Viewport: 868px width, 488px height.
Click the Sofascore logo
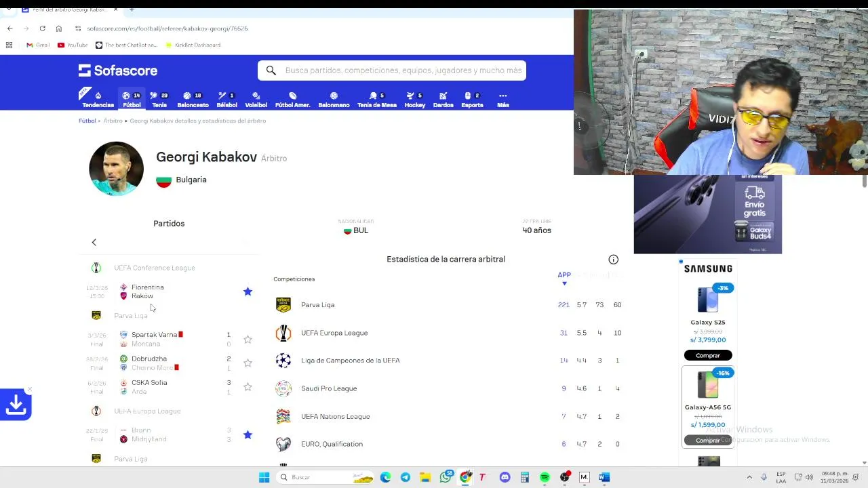coord(118,70)
